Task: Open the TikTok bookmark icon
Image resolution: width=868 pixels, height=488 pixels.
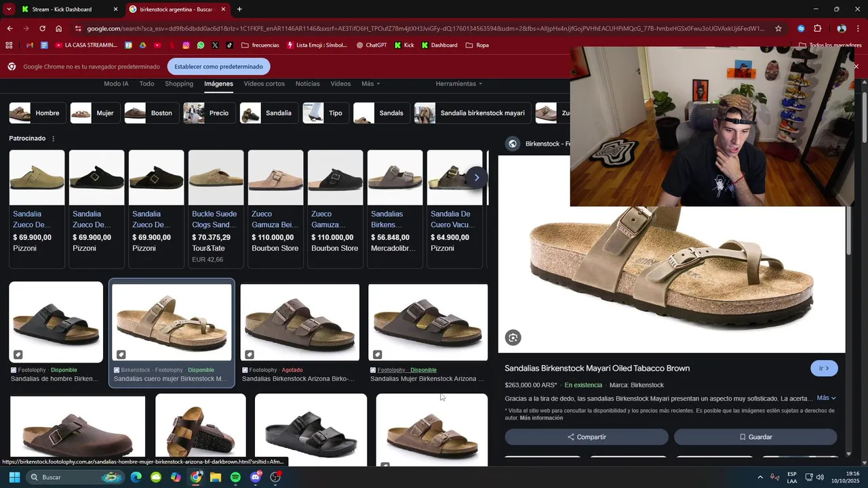Action: click(x=229, y=45)
